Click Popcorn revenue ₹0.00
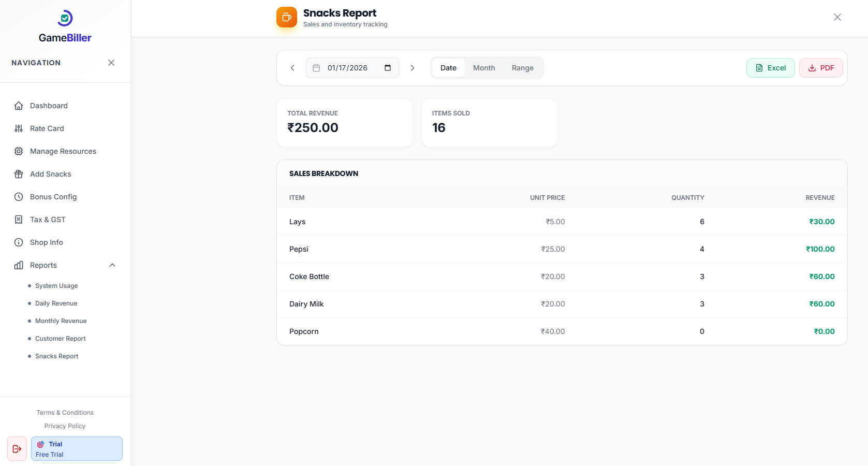This screenshot has height=466, width=868. (x=825, y=331)
